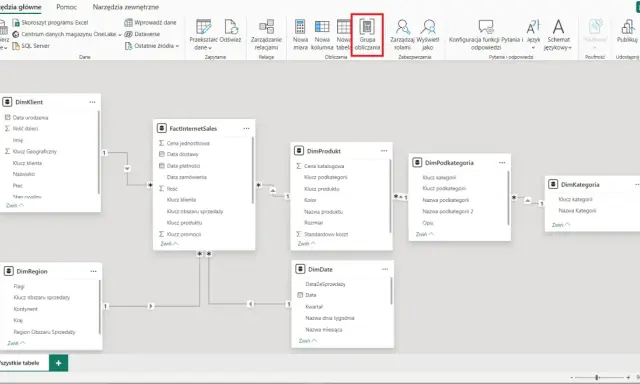Create Nowa tabela
Viewport: 640px width, 384px height.
pos(344,35)
